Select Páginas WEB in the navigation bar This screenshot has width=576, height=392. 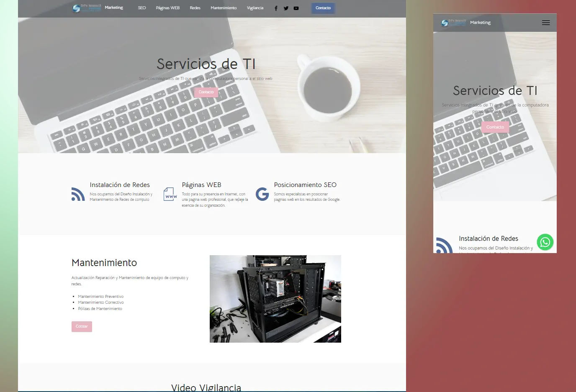coord(167,8)
